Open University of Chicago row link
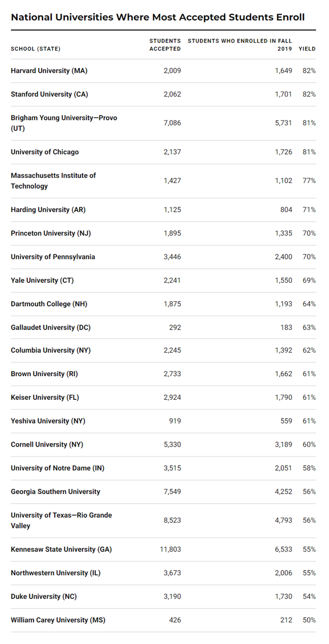Screen dimensions: 329x644 [45, 152]
